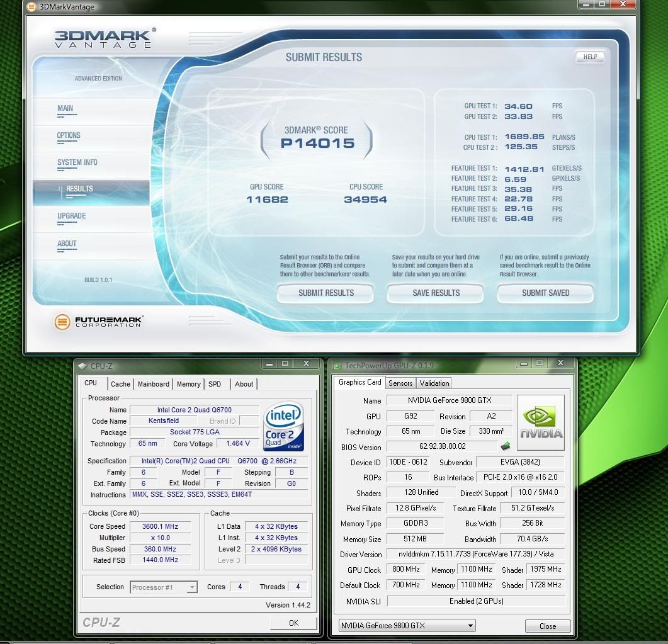Click the Level 2 cache field 2 x 4096 KBytes
Screen dimensions: 668x644
pos(276,549)
